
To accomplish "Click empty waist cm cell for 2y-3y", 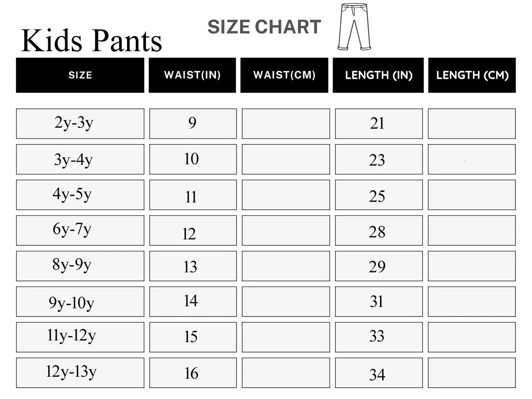I will click(x=286, y=124).
